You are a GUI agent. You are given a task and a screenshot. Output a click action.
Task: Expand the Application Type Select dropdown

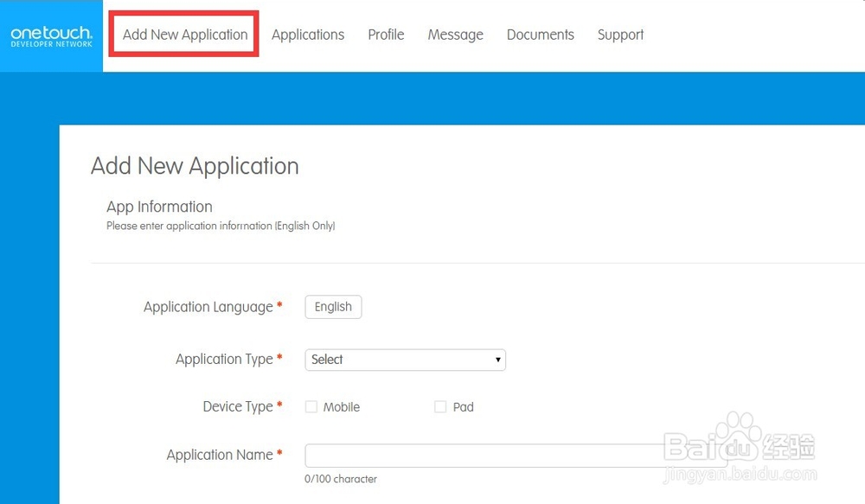pyautogui.click(x=406, y=360)
